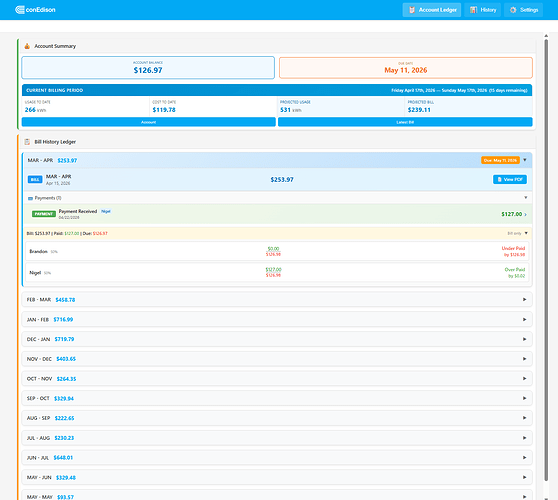
Task: Click the conEdison logo
Action: point(35,10)
